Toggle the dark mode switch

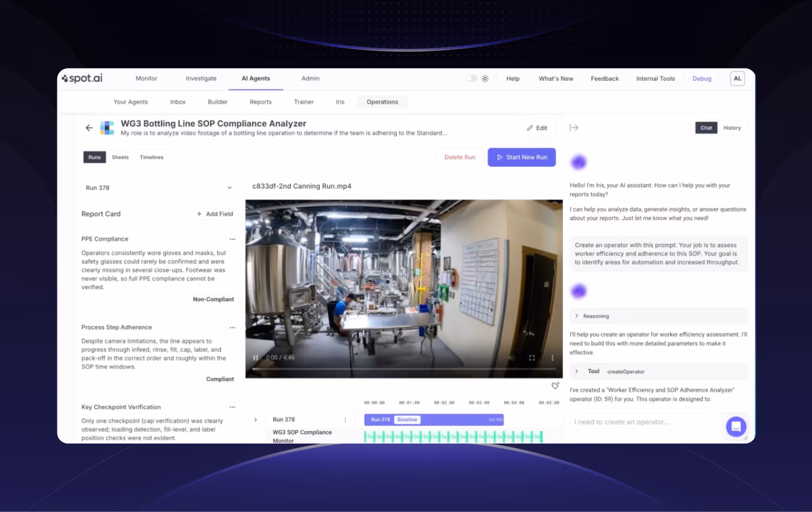point(471,78)
